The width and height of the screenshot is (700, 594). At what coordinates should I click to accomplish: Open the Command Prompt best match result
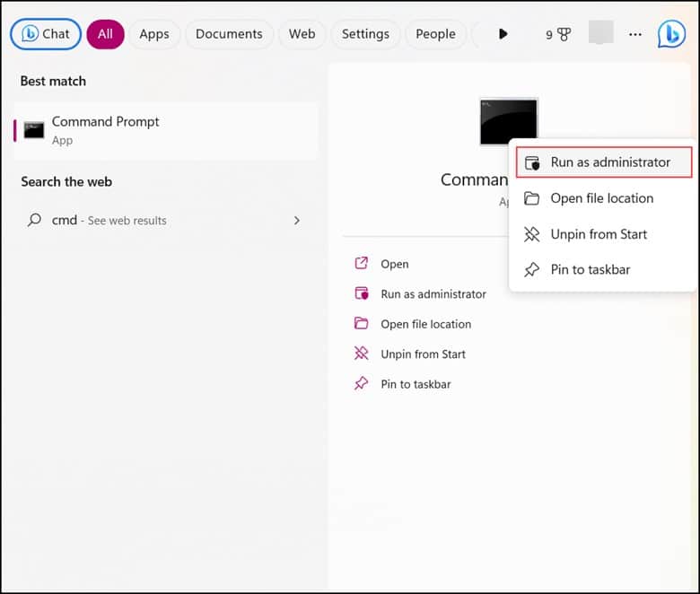point(166,131)
